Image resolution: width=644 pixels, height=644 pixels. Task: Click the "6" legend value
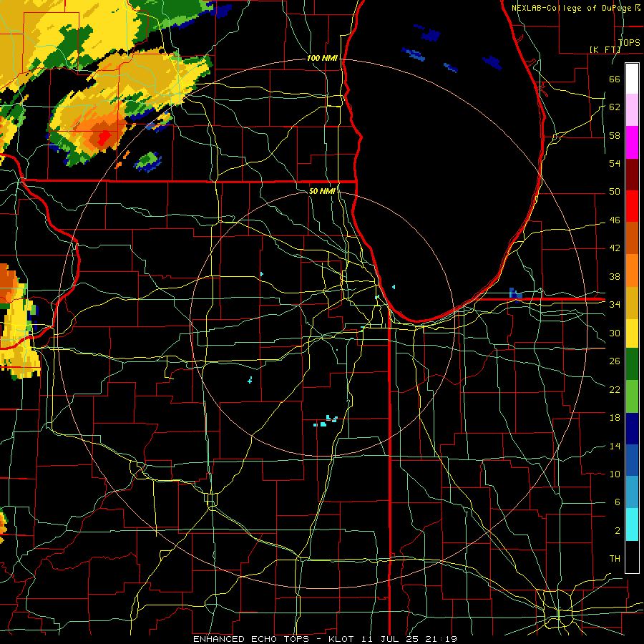(617, 502)
